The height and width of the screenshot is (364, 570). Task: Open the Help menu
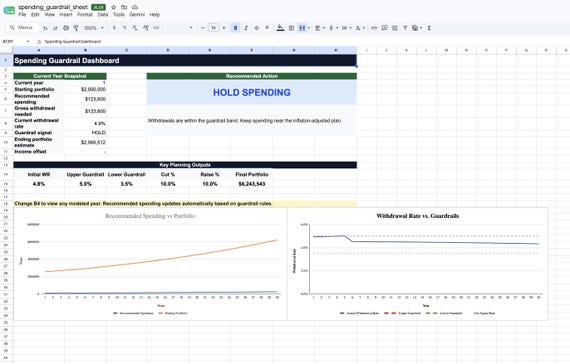tap(154, 15)
